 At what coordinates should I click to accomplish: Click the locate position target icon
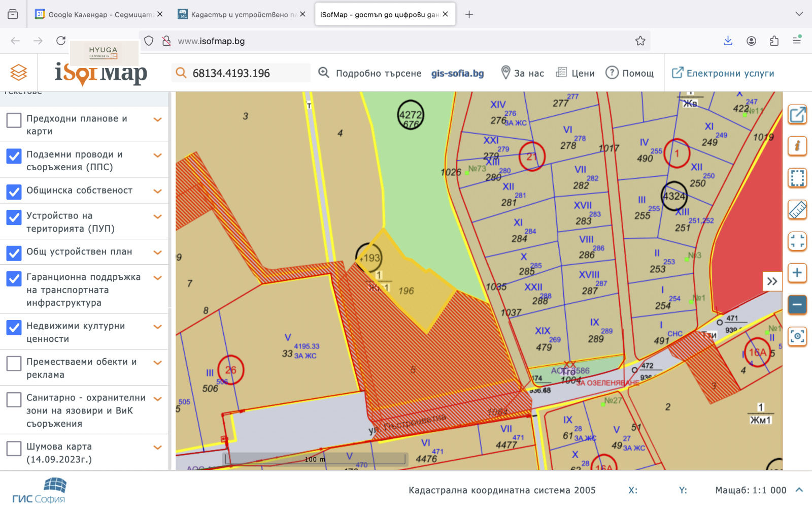[x=797, y=336]
